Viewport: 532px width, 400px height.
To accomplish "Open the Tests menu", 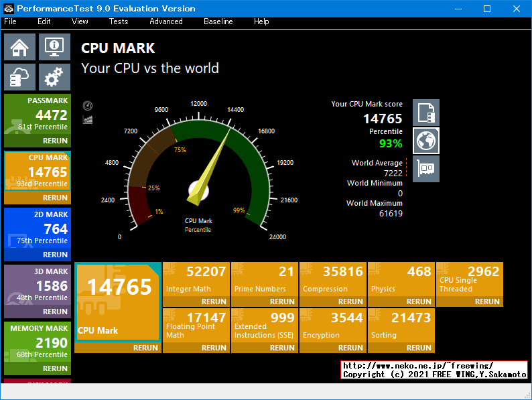I will (x=119, y=21).
